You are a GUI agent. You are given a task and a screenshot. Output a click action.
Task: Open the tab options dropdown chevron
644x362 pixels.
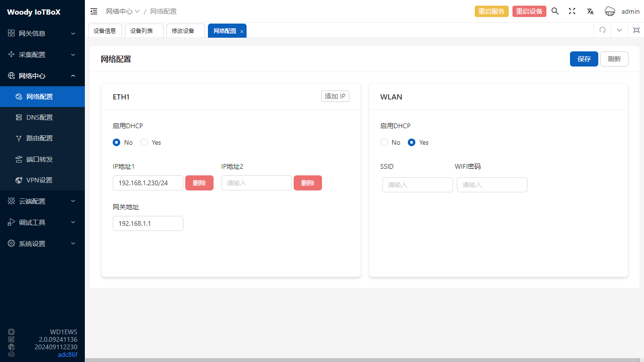[619, 30]
